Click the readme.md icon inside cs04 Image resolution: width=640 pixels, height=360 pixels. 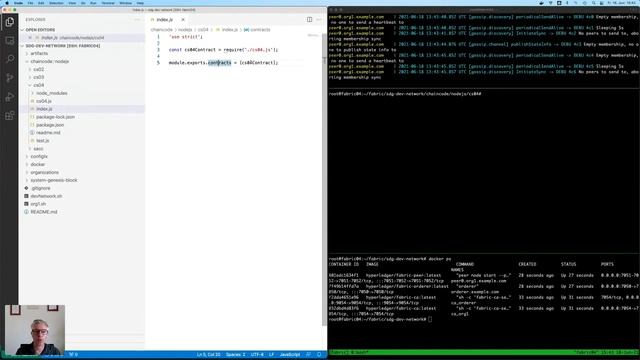click(32, 133)
